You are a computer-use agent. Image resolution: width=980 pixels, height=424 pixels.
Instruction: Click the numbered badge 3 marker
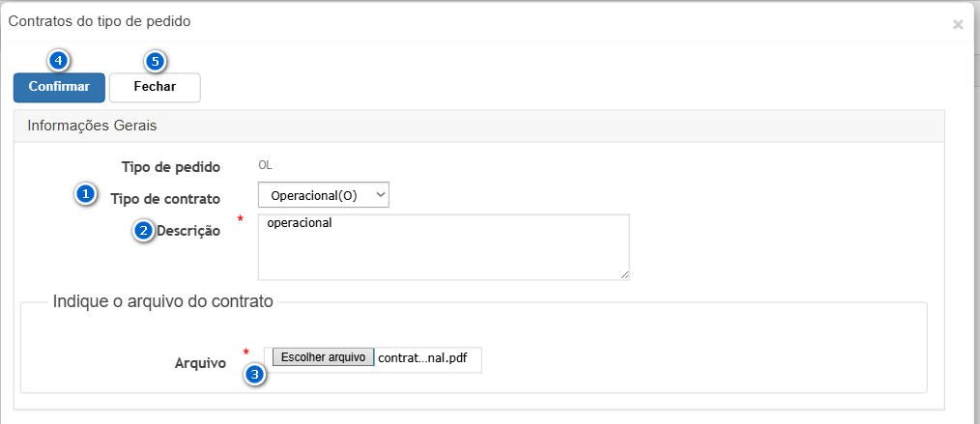[255, 374]
